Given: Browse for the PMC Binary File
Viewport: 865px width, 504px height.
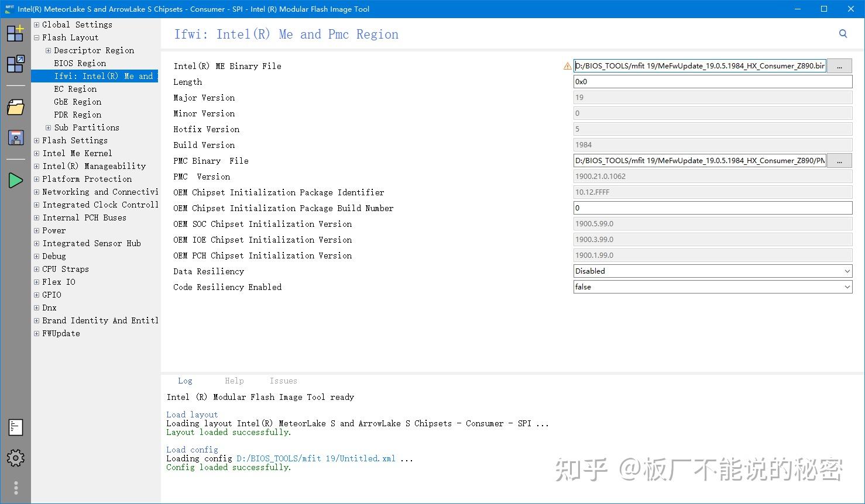Looking at the screenshot, I should 839,160.
